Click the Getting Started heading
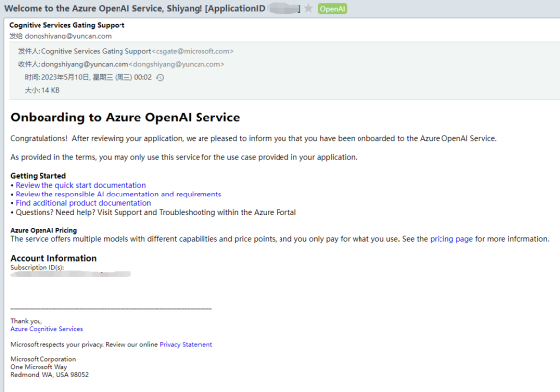560x392 pixels. tap(39, 176)
